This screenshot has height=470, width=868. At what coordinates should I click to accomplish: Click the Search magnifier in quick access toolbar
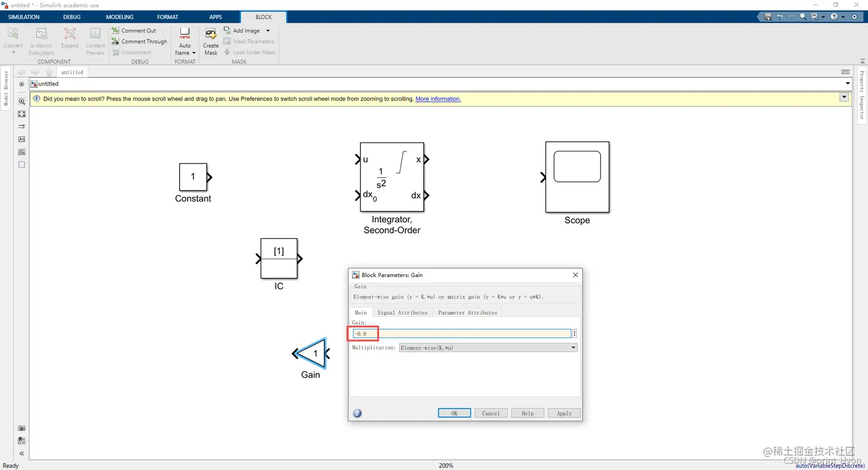pos(803,17)
